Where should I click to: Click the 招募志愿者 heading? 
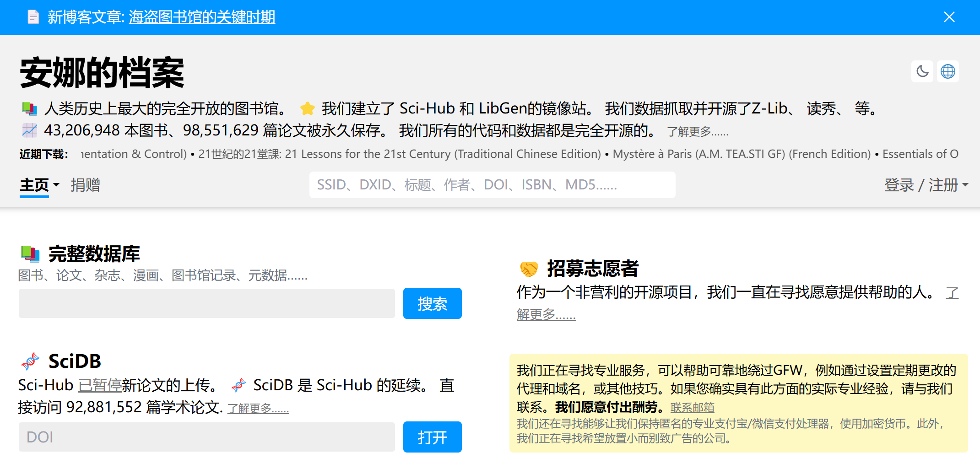(593, 269)
